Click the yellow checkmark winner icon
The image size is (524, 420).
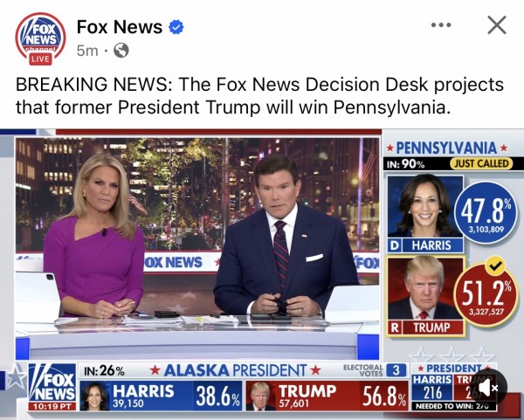tap(496, 265)
